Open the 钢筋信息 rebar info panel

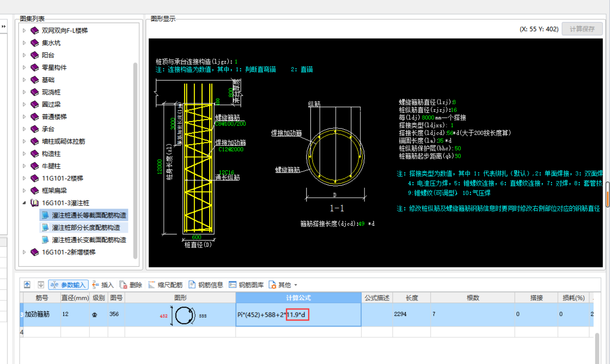click(x=206, y=285)
